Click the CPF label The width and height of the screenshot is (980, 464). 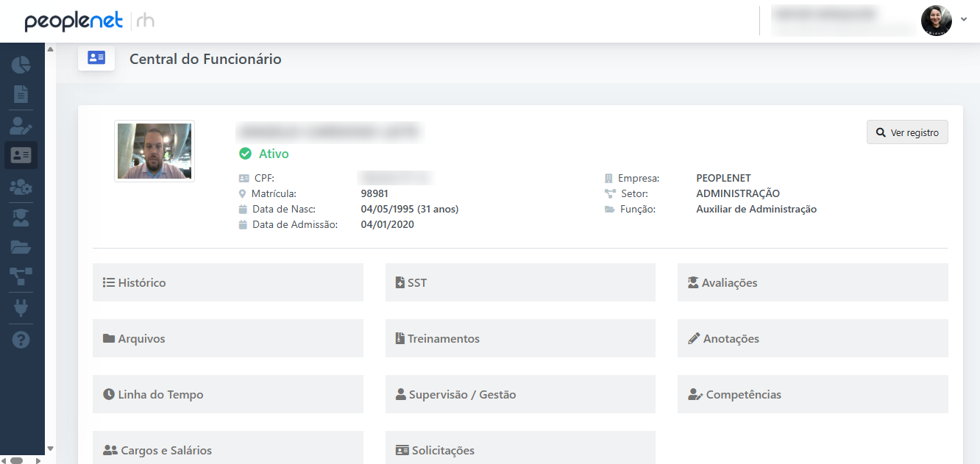(264, 178)
